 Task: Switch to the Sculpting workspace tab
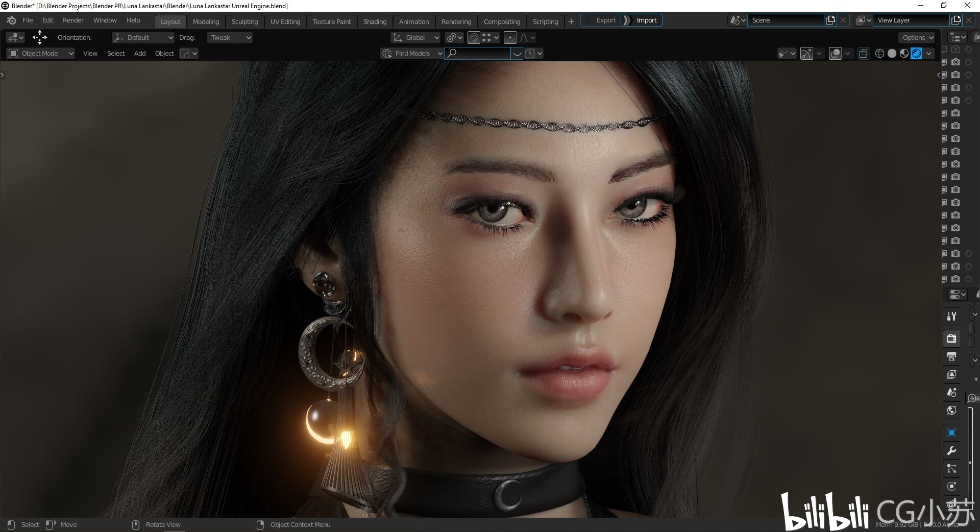[244, 21]
